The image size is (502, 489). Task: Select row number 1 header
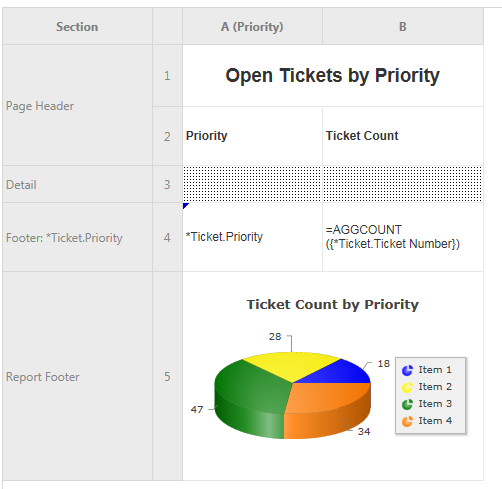(x=167, y=76)
